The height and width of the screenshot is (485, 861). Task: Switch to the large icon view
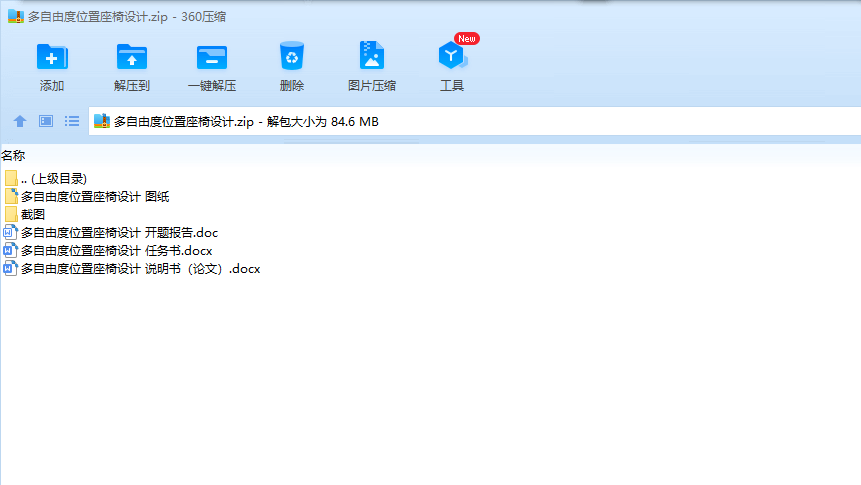[x=46, y=121]
